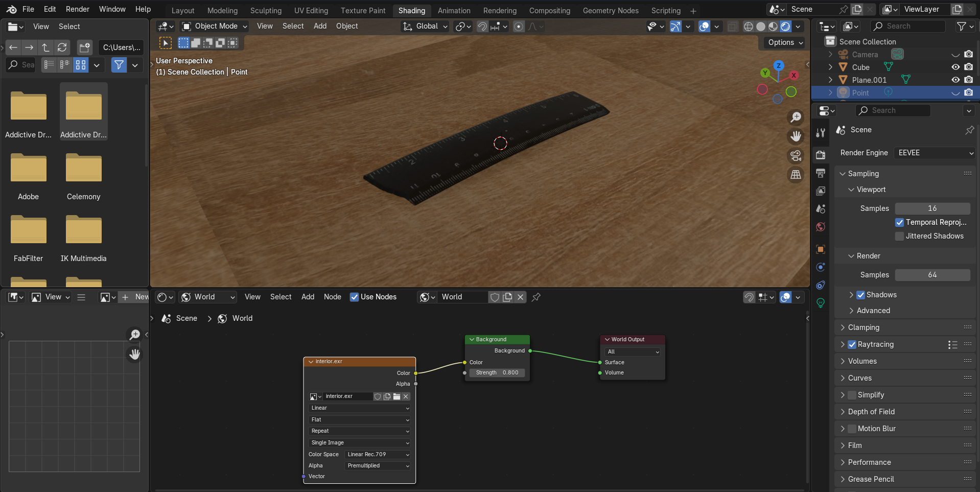Viewport: 980px width, 492px height.
Task: Unlink the World datablock with X
Action: coord(520,297)
